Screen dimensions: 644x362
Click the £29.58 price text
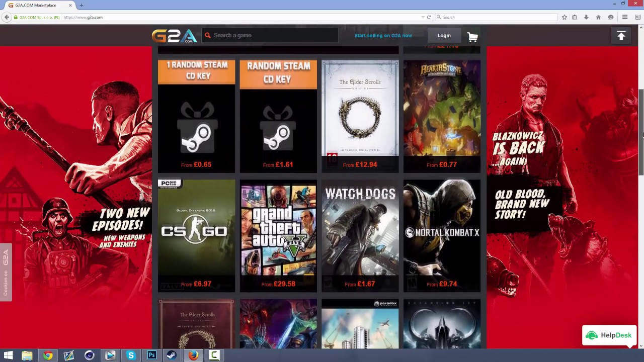(285, 284)
